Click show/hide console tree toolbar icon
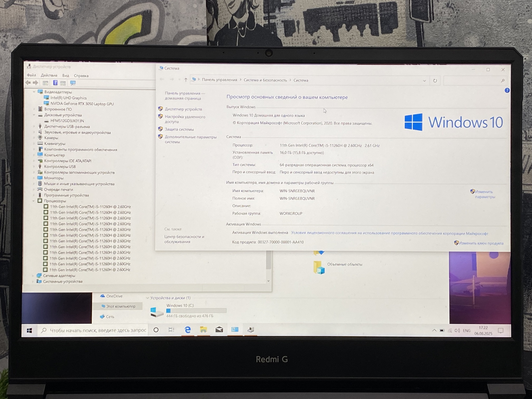Viewport: 532px width, 399px height. click(45, 83)
